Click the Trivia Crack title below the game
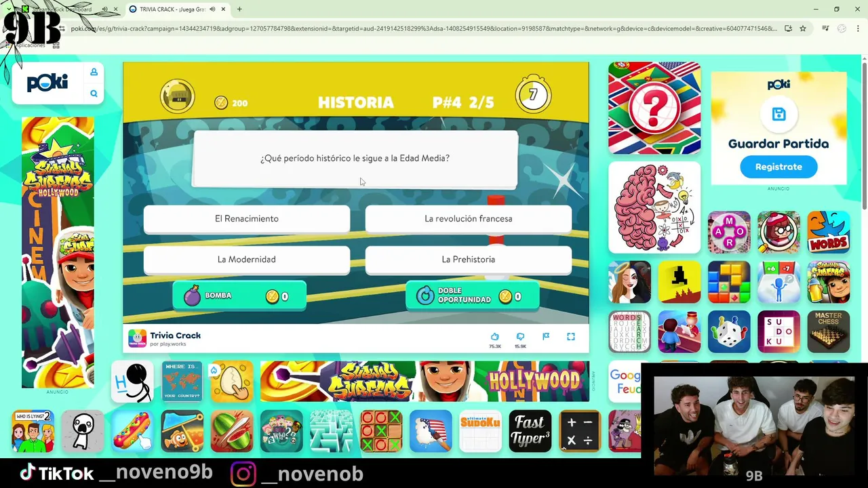The image size is (868, 488). pos(176,335)
